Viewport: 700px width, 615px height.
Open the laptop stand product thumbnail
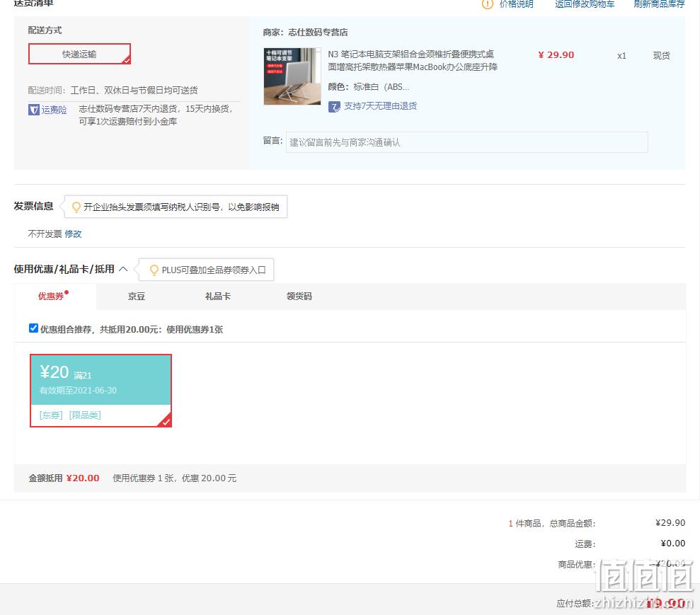[292, 76]
